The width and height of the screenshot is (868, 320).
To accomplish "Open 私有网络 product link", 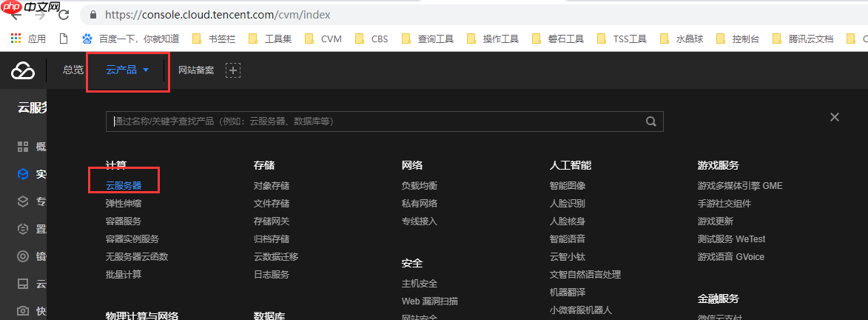I will point(420,204).
